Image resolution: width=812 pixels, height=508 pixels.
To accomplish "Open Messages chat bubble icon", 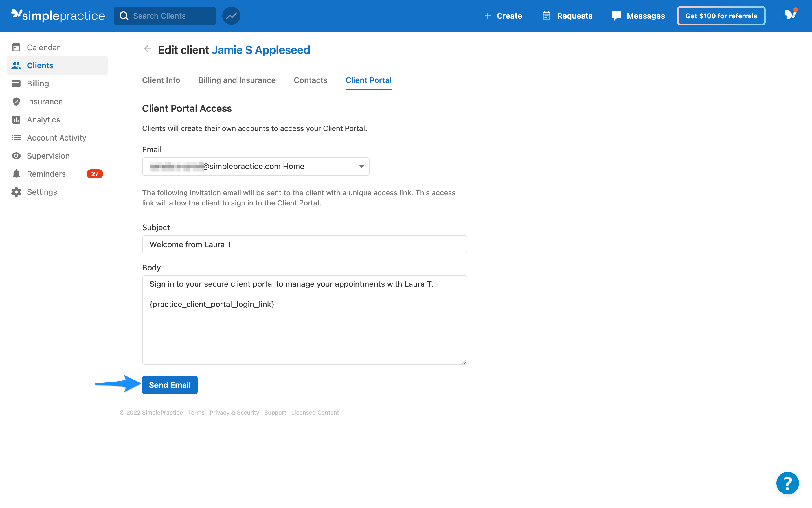I will tap(616, 16).
